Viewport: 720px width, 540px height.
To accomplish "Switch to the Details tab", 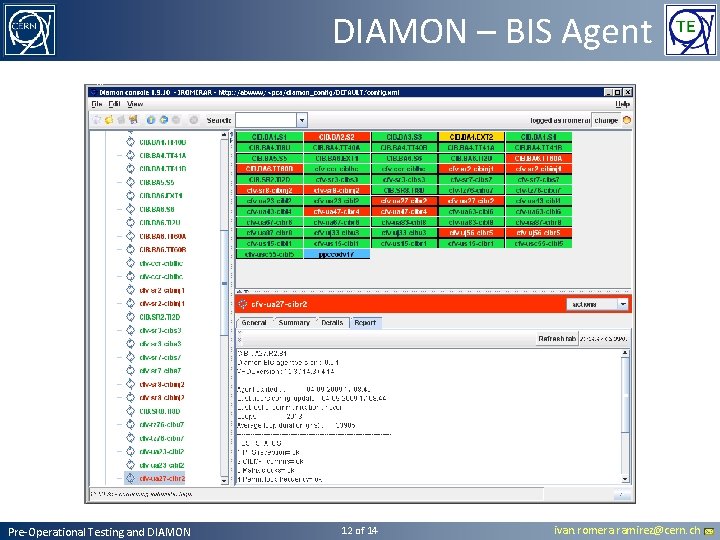I will [x=332, y=323].
